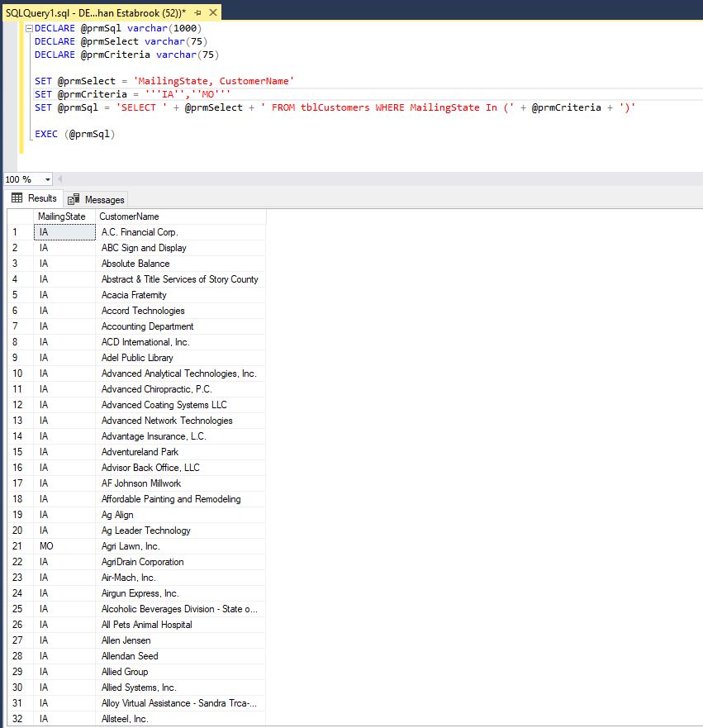Click 'Advisor Back Office, LLC' cell
This screenshot has width=703, height=728.
tap(181, 468)
